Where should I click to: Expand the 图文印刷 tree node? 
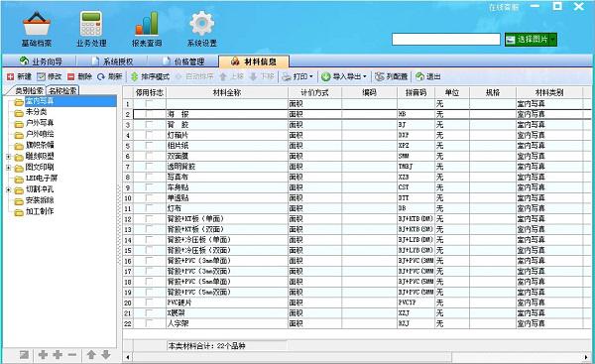[x=8, y=168]
